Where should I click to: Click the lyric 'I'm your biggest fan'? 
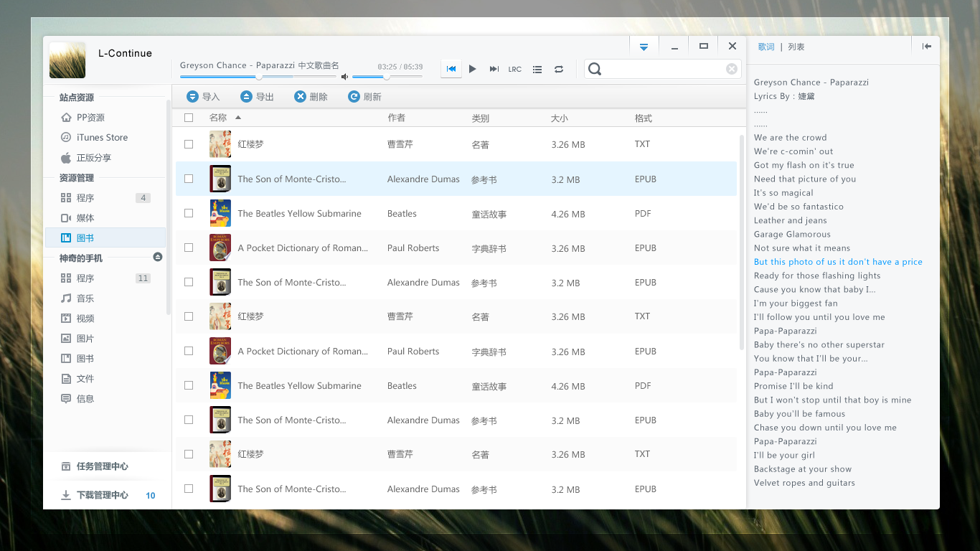pos(796,303)
